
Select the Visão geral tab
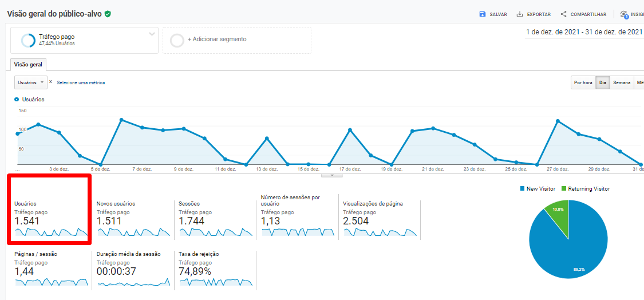click(28, 65)
